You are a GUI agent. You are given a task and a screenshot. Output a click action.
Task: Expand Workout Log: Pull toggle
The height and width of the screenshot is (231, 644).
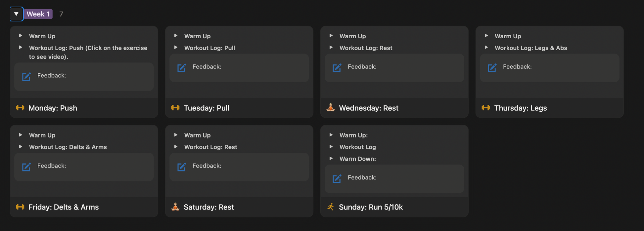[176, 48]
